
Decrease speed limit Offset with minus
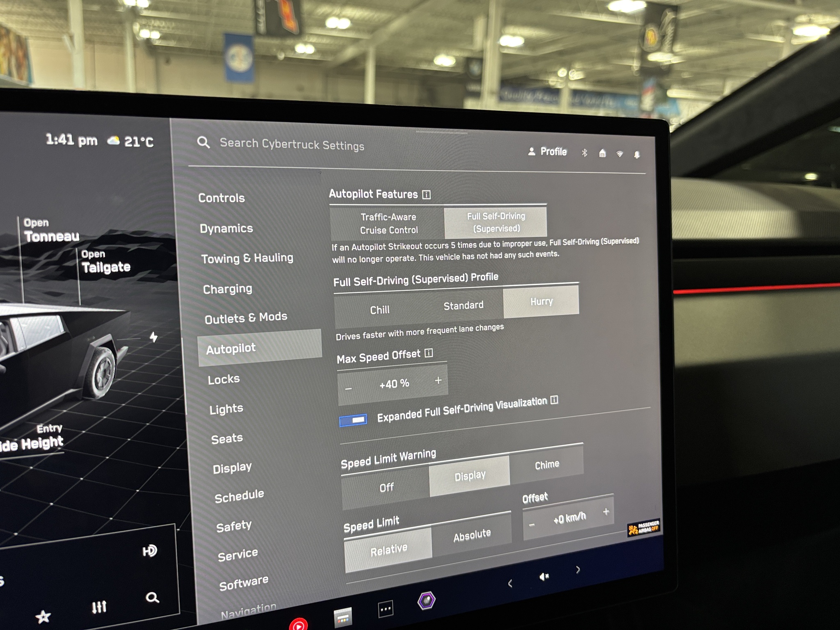[532, 525]
